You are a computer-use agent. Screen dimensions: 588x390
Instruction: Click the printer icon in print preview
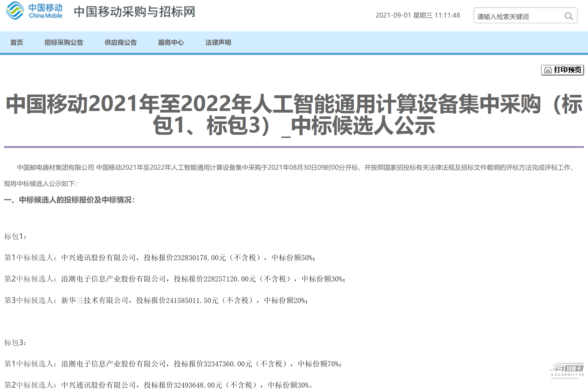click(x=548, y=70)
